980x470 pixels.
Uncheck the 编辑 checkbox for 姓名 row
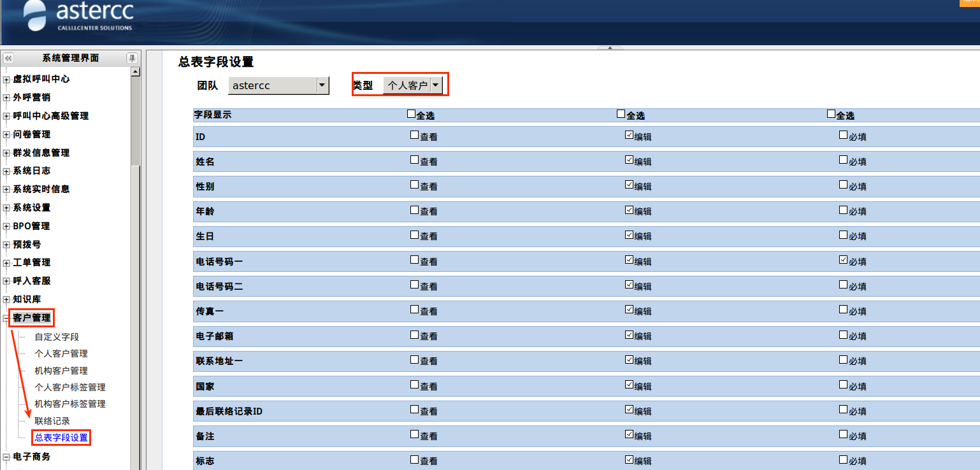coord(630,160)
